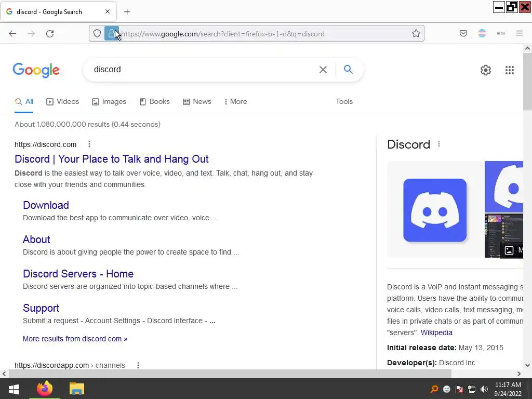Click the blue search magnifier button
532x399 pixels.
348,69
